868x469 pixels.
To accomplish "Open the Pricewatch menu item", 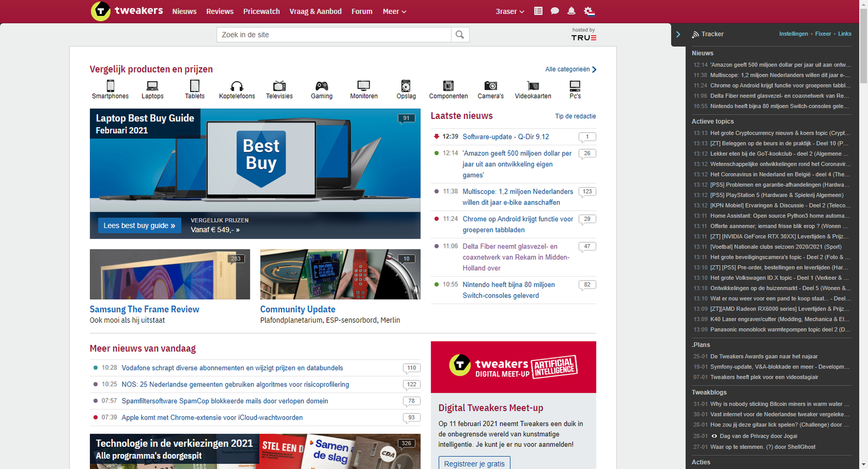I will click(261, 11).
